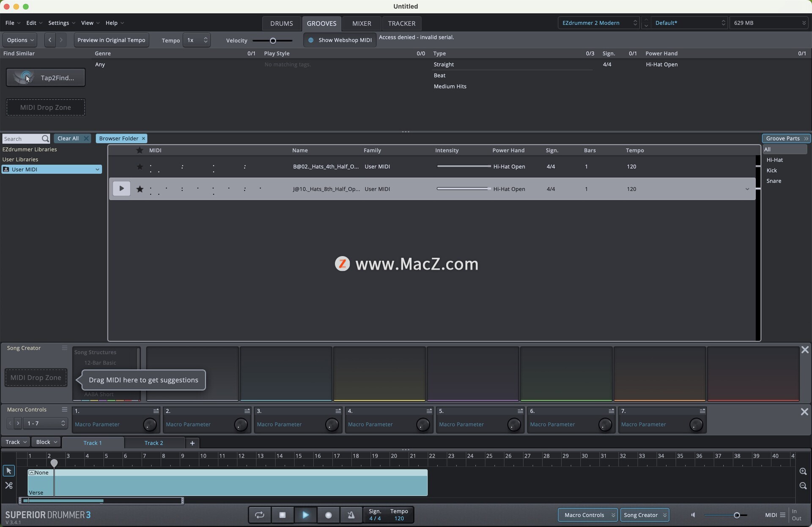The width and height of the screenshot is (812, 527).
Task: Open the Settings menu
Action: (x=61, y=23)
